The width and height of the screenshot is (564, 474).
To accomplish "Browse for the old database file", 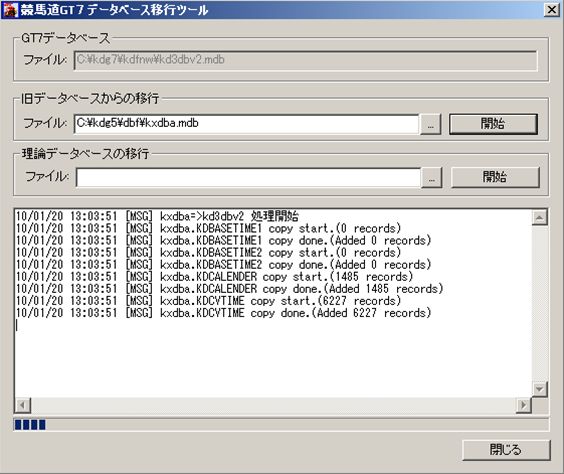I will 431,124.
